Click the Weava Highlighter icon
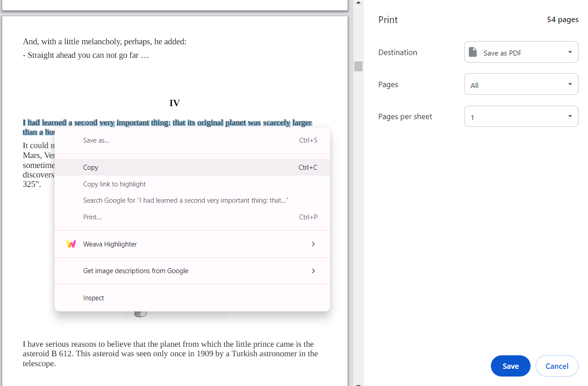The width and height of the screenshot is (588, 386). pos(71,244)
